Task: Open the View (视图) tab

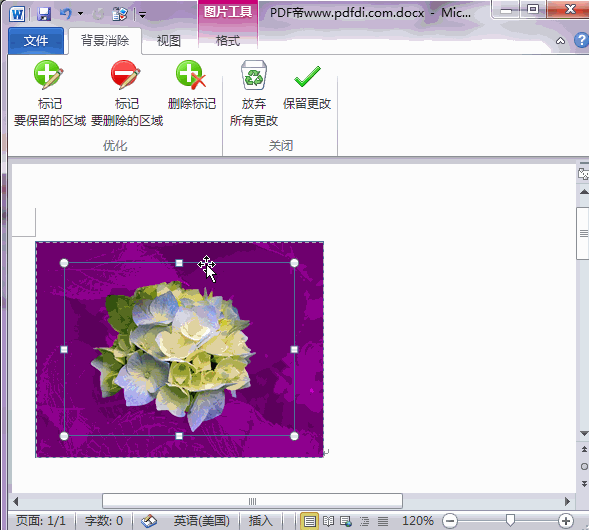Action: point(169,40)
